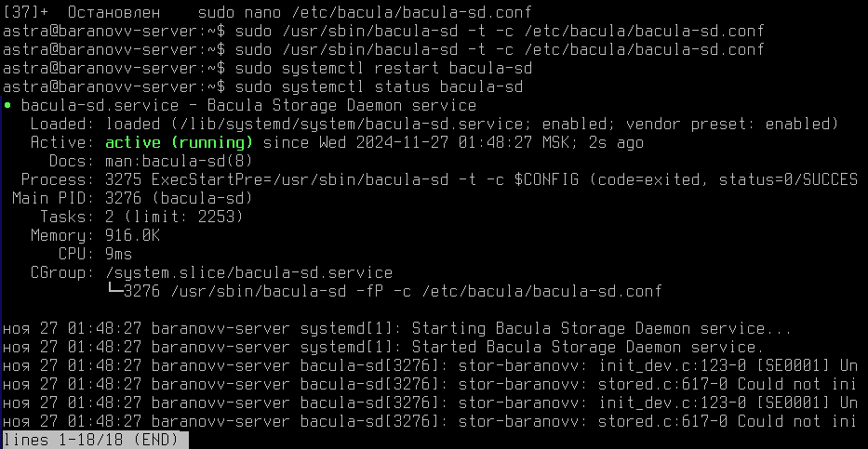
Task: Click the /system.slice/bacula-sd.service cgroup path
Action: [x=248, y=272]
